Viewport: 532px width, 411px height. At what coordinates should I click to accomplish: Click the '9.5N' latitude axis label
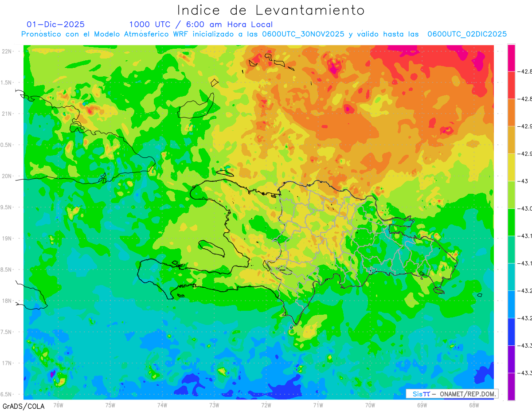click(x=7, y=207)
